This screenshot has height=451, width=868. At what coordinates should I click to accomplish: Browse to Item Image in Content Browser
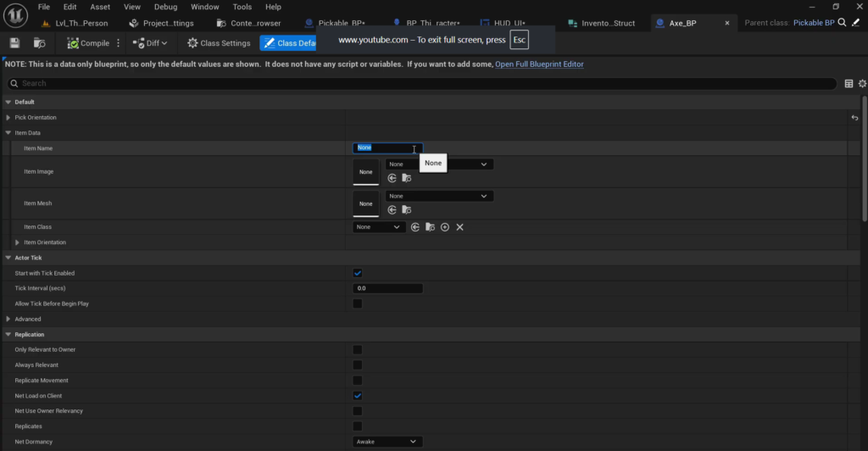tap(406, 178)
